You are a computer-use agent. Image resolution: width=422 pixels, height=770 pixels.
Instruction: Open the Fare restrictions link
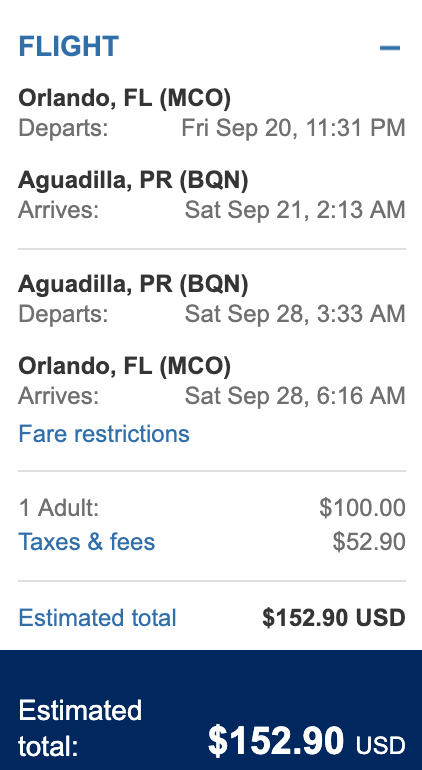coord(104,434)
